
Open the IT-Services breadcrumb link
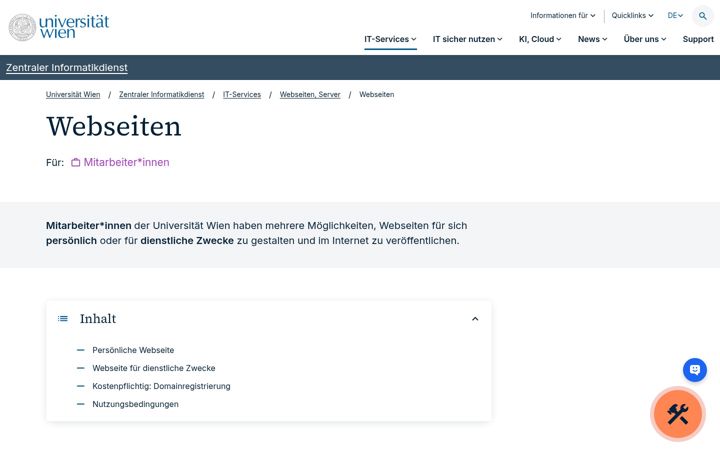pyautogui.click(x=242, y=95)
